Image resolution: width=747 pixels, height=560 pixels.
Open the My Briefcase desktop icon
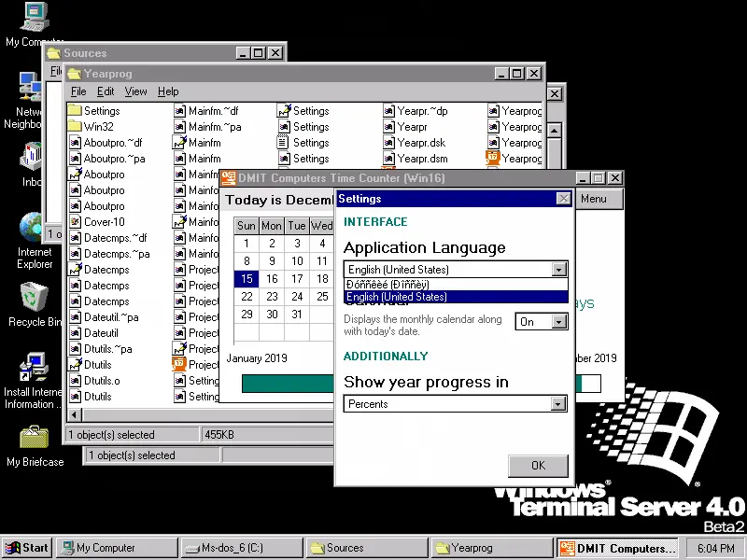(x=35, y=446)
